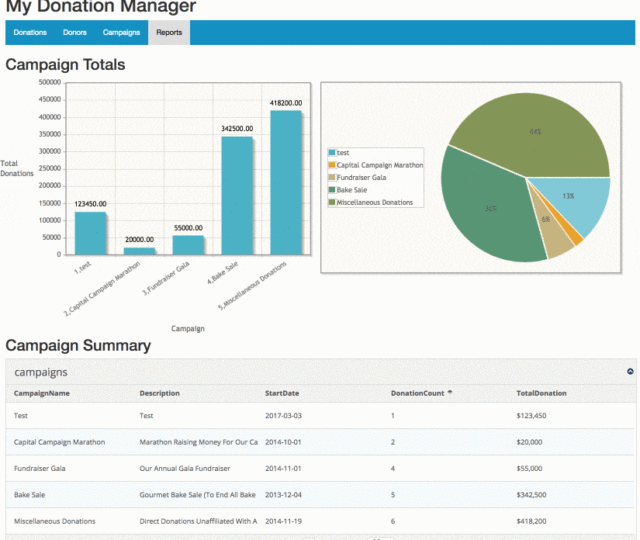640x540 pixels.
Task: Click the '2013-12-04' start date cell
Action: point(283,495)
